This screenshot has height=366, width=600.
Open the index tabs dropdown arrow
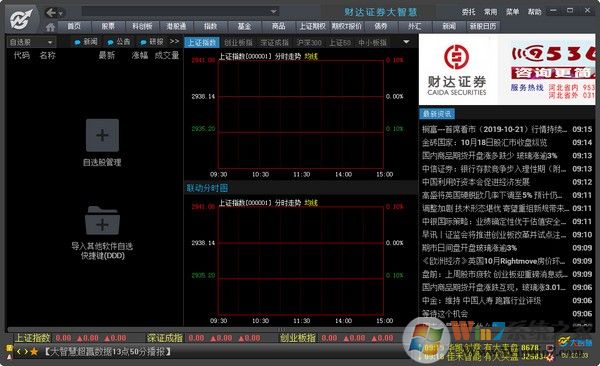pos(406,42)
